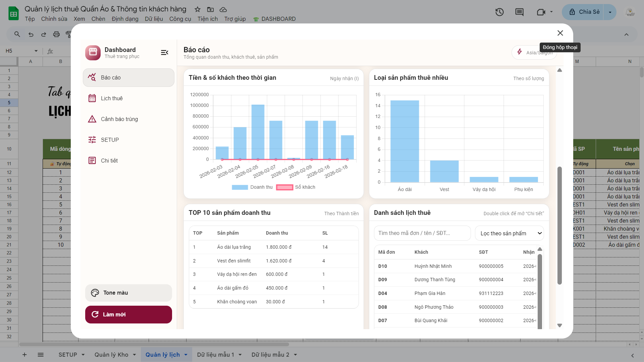Expand the Quản lý lịch sheet tab menu
This screenshot has height=362, width=644.
coord(186,355)
